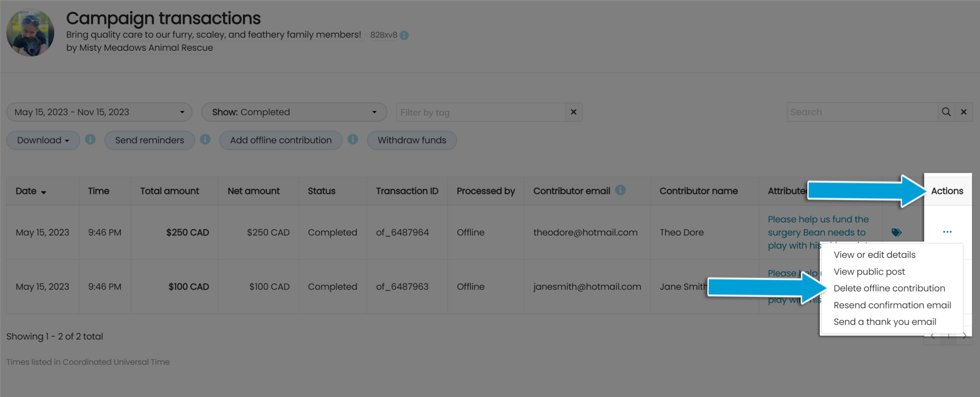Choose Send a thank you email option
Screen dimensions: 980x397
[x=884, y=321]
